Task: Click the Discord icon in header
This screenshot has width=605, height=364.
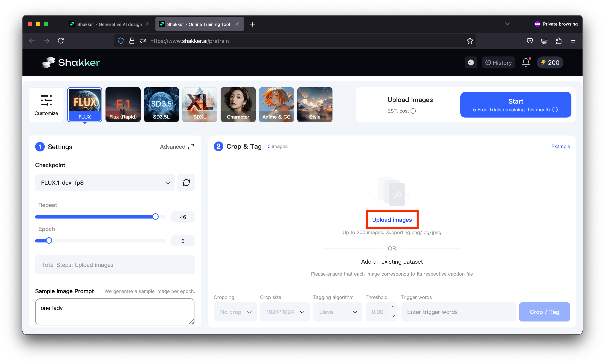Action: (x=471, y=62)
